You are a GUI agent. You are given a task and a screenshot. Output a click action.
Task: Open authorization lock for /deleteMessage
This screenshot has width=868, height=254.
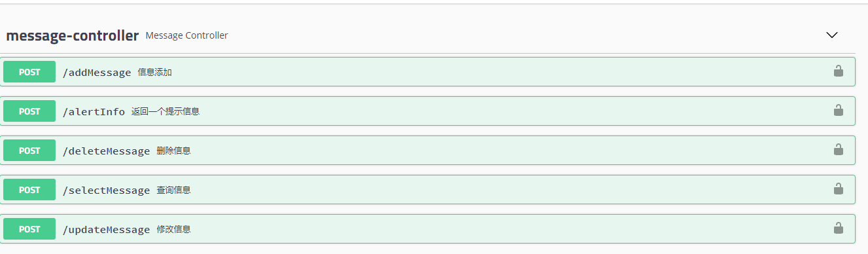tap(838, 150)
